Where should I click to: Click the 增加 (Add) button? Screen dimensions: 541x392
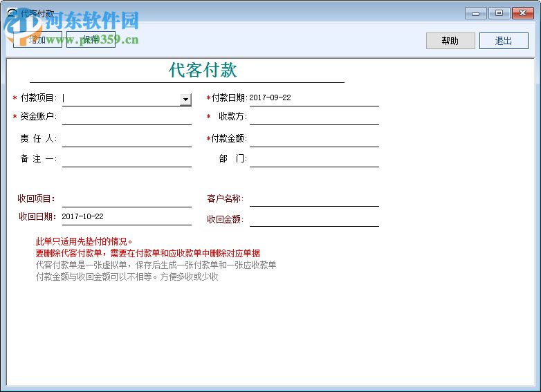tap(37, 39)
